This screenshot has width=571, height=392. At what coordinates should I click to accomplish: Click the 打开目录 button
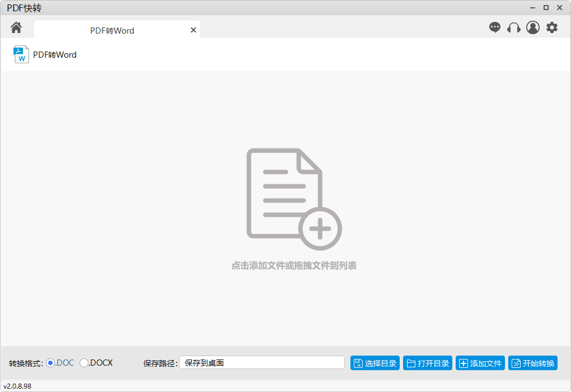coord(428,363)
